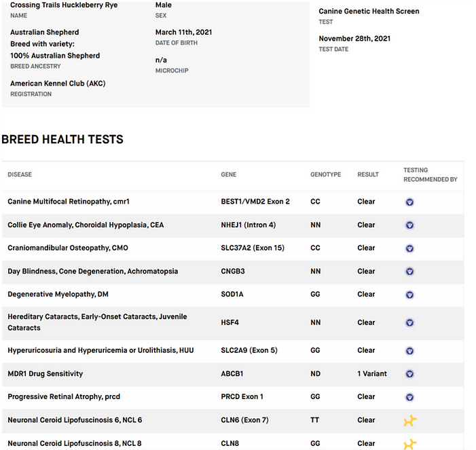Image resolution: width=476 pixels, height=450 pixels.
Task: Click MDR1 Drug Sensitivity disease name
Action: coord(45,373)
